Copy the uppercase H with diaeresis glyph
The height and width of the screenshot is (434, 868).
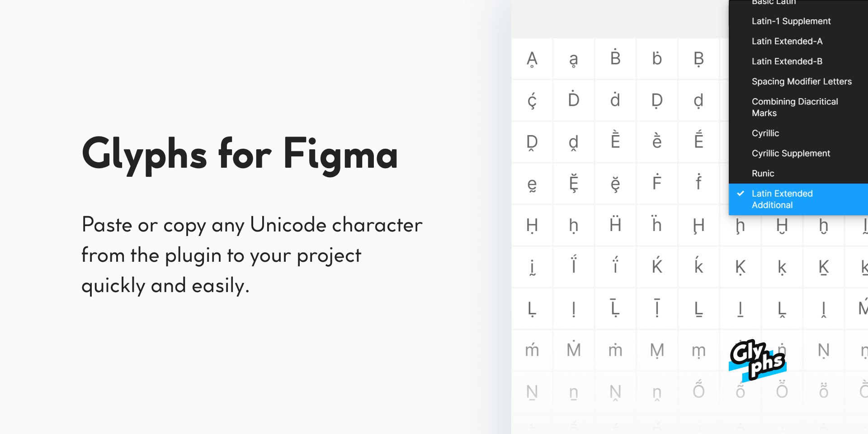[615, 225]
